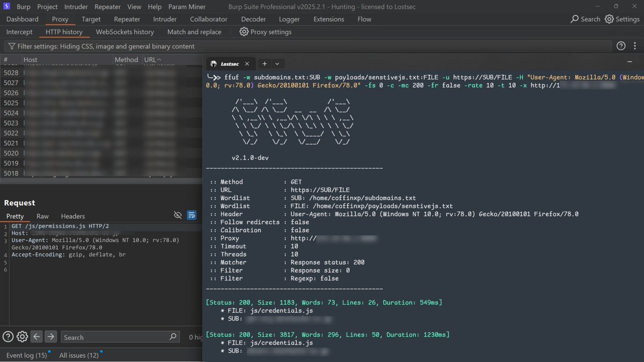
Task: Open the Collaborator tab
Action: tap(209, 19)
